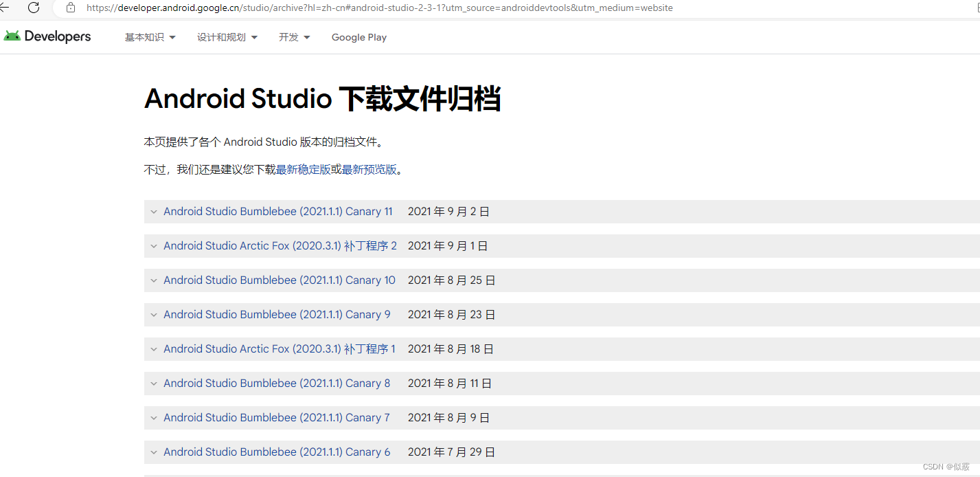
Task: Expand chevron for Bumblebee Canary 7
Action: point(154,418)
